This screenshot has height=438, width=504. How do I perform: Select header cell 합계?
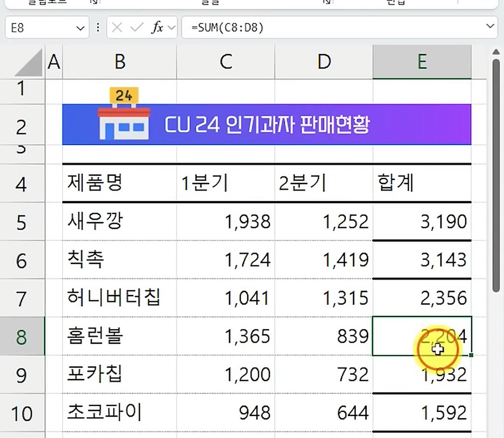pos(422,184)
